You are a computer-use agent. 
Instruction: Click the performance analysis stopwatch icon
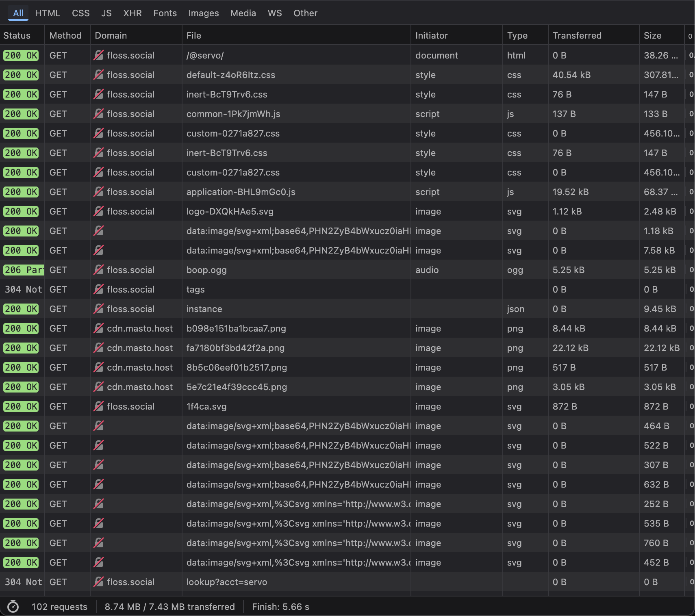13,607
